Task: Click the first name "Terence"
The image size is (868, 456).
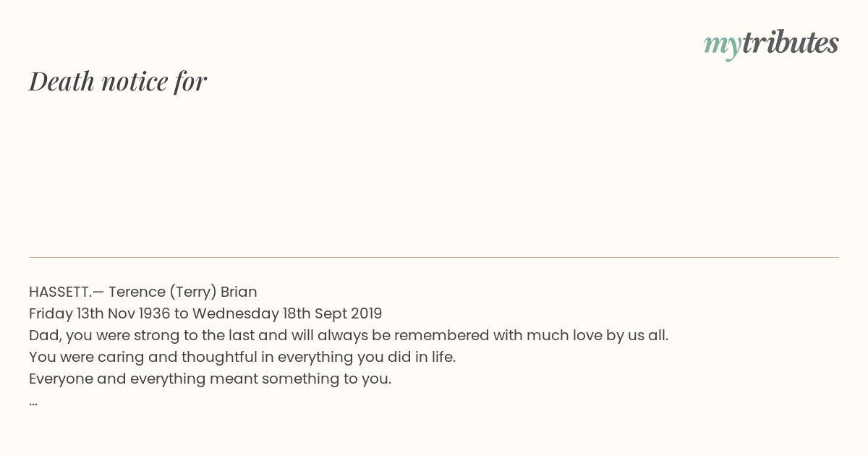Action: click(137, 292)
